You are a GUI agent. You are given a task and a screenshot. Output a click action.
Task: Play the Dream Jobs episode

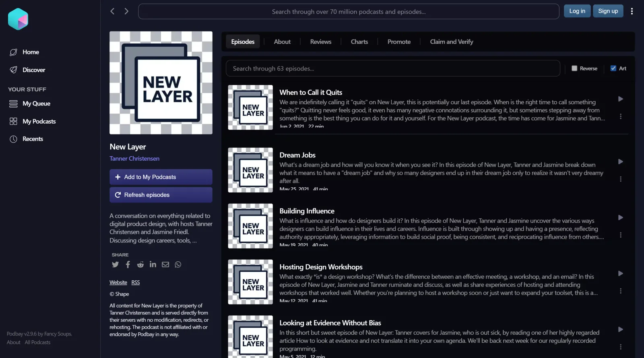[x=621, y=161]
